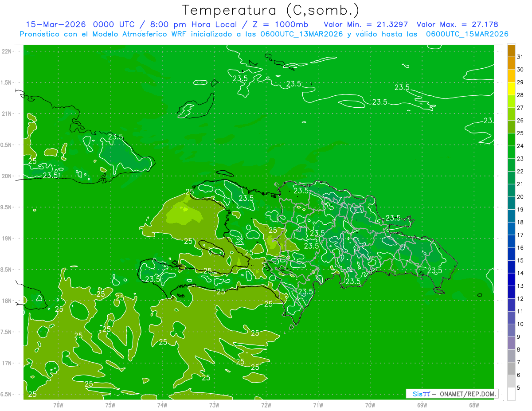Click the "76W" longitude axis label
Screen dimensions: 532x411
click(x=58, y=405)
